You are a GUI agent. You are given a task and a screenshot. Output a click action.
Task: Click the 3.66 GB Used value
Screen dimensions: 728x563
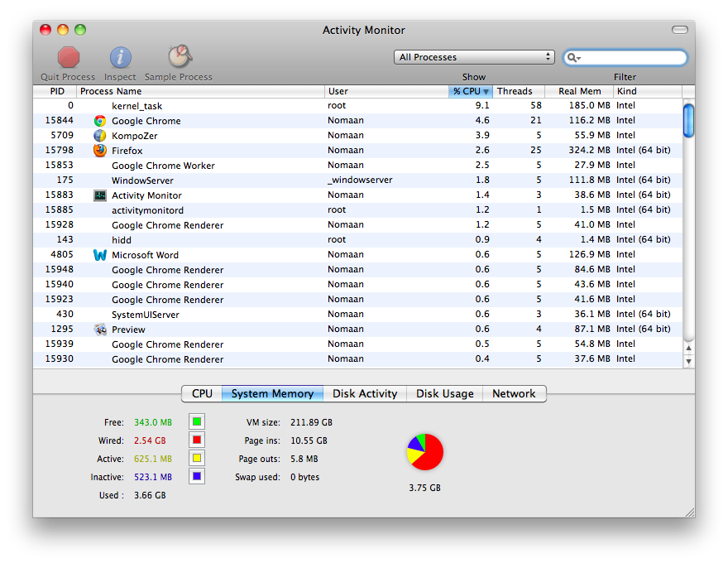pos(150,495)
